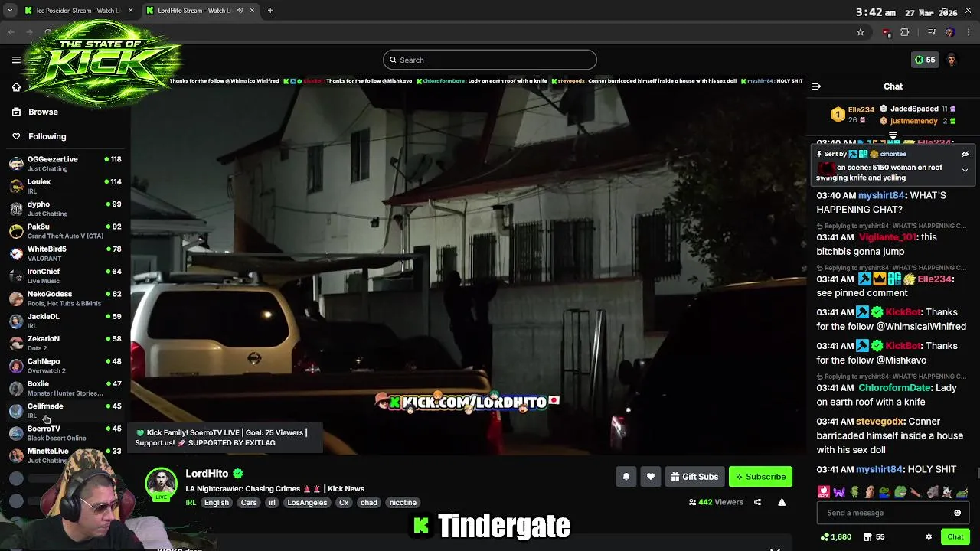Report stream using warning triangle icon

[782, 502]
